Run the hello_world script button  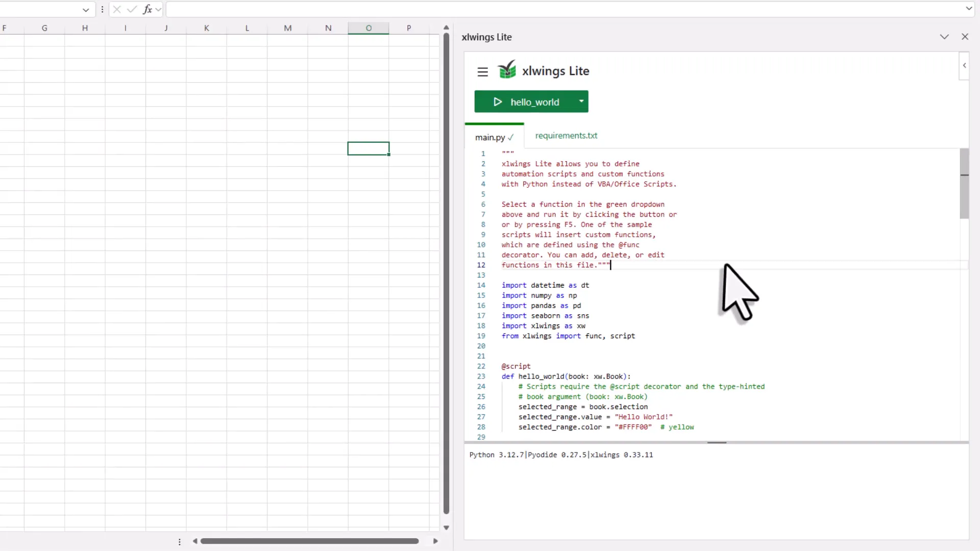pos(531,102)
